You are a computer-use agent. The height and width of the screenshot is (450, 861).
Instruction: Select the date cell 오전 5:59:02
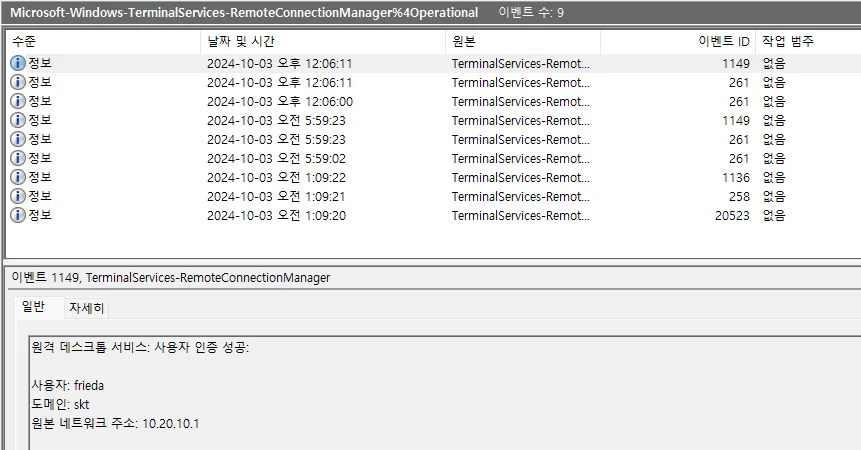tap(276, 159)
